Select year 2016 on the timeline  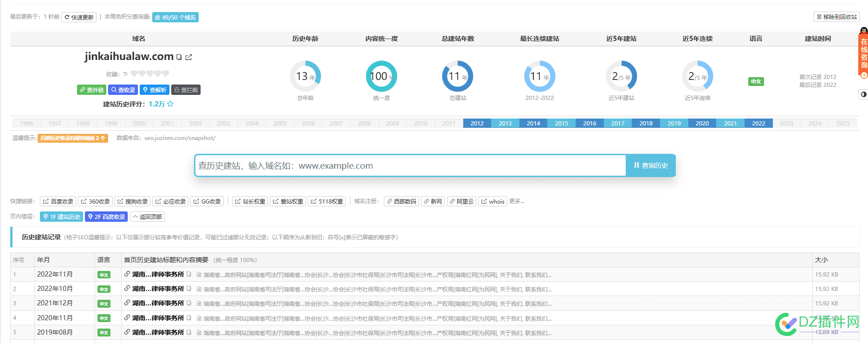coord(589,123)
